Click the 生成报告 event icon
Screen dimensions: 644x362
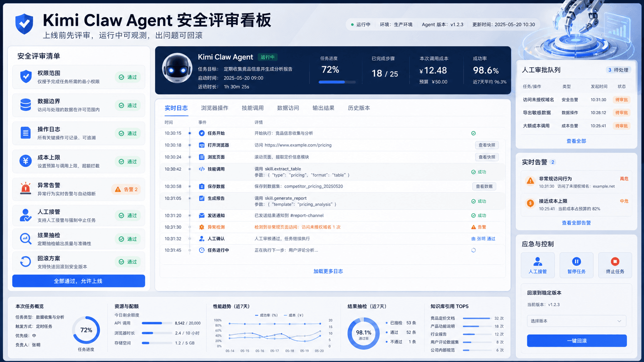[x=201, y=198]
